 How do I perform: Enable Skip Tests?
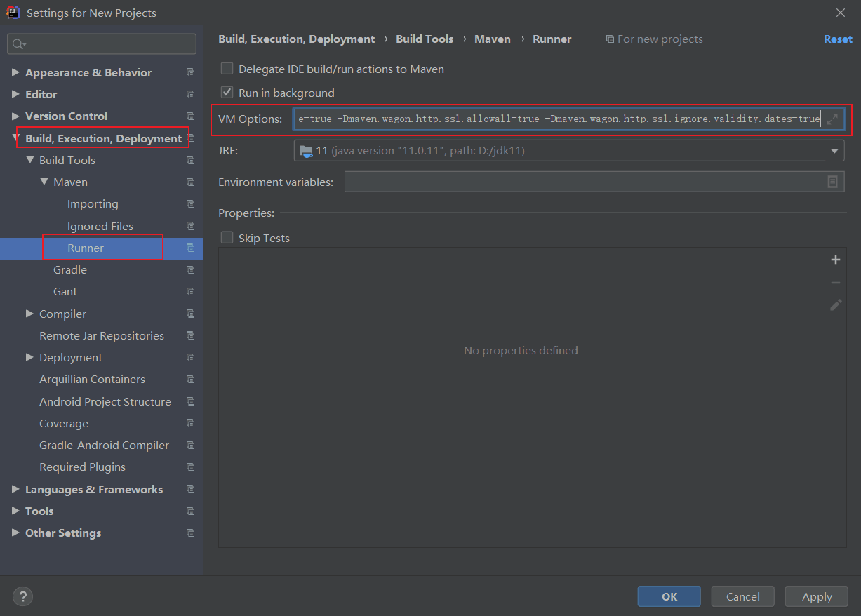coord(227,238)
